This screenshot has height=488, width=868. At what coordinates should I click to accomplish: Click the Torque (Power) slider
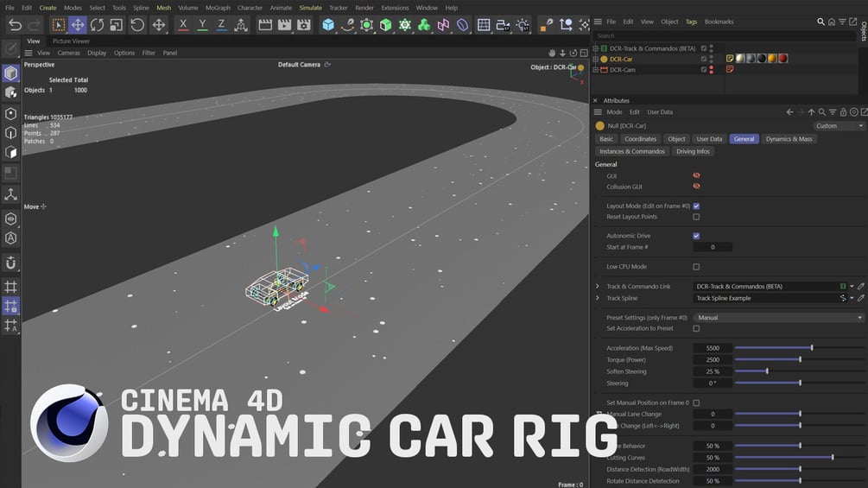pos(799,359)
